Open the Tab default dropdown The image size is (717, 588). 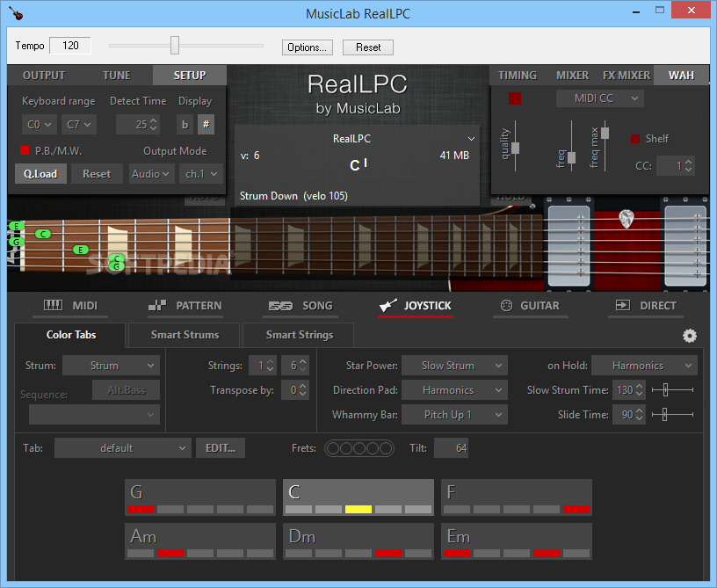(x=122, y=448)
